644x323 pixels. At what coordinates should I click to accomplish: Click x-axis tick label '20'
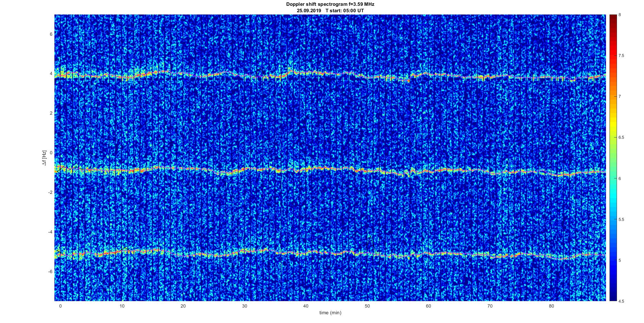click(x=183, y=306)
